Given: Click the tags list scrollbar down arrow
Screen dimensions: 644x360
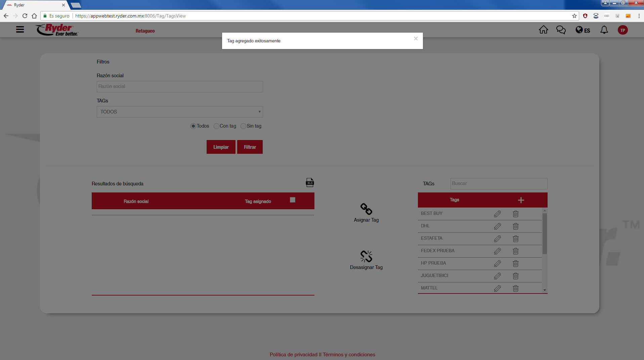Looking at the screenshot, I should [545, 290].
